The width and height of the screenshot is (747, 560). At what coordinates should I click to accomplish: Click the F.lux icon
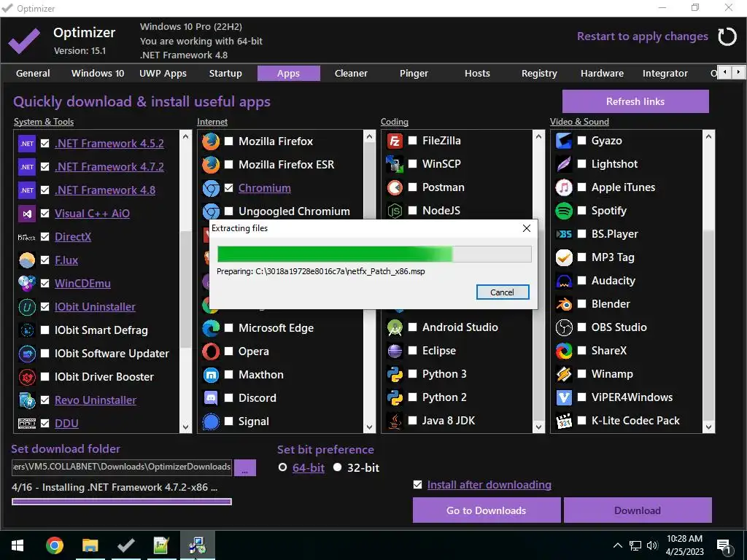[x=27, y=260]
